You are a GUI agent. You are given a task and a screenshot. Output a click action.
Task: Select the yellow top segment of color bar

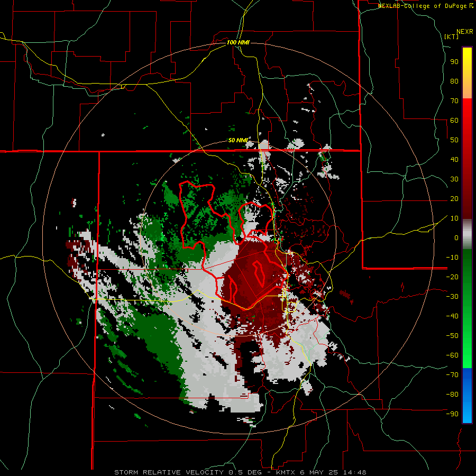point(467,72)
